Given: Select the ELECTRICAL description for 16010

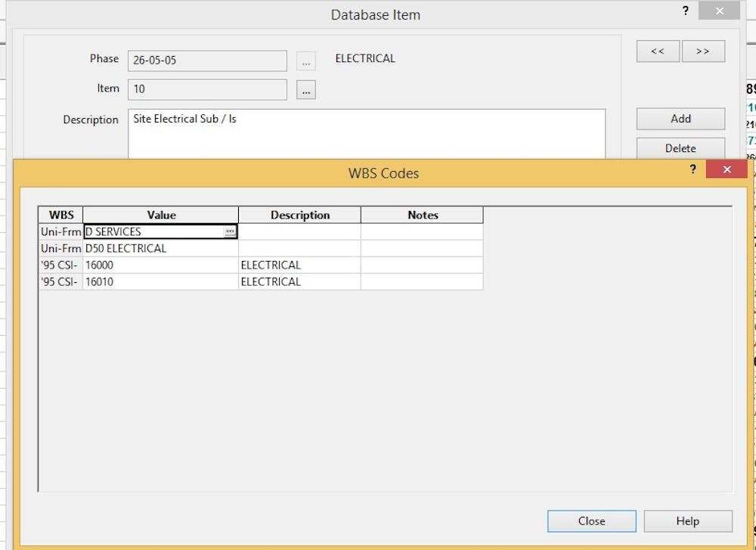Looking at the screenshot, I should click(x=300, y=281).
